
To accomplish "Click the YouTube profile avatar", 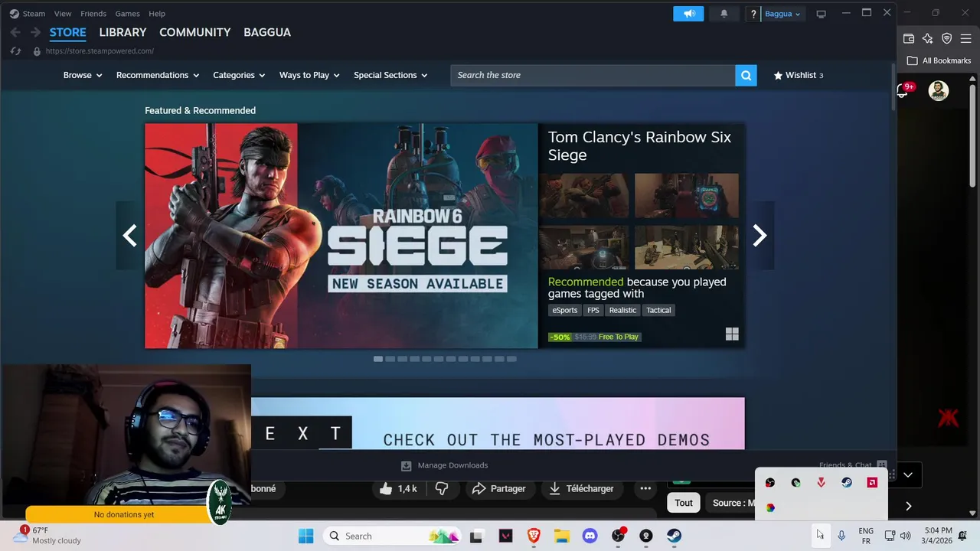I will pos(938,90).
